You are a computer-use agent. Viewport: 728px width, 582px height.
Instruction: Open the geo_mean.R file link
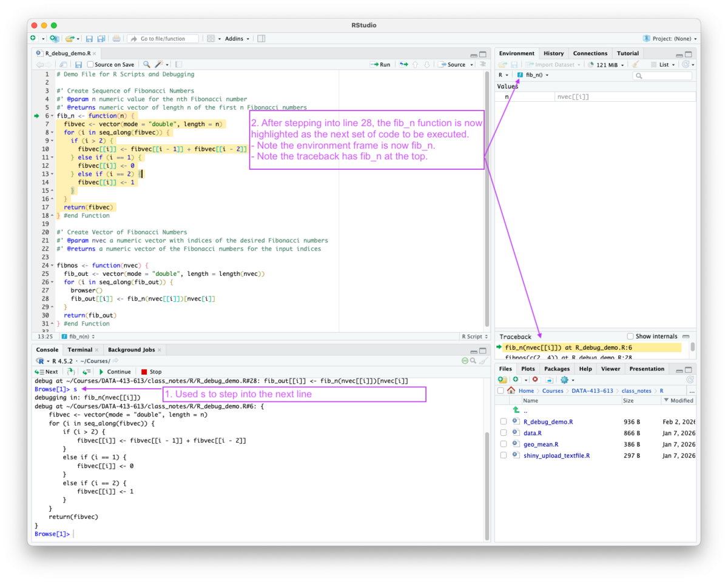541,444
